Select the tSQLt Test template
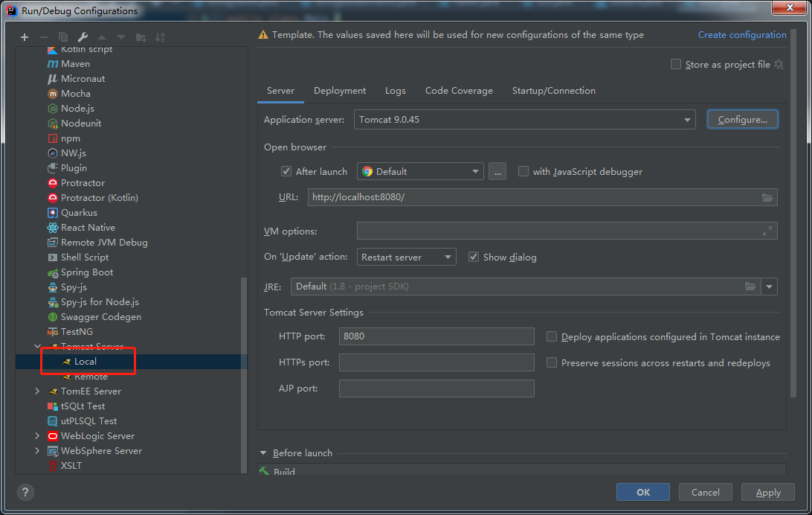 (83, 406)
